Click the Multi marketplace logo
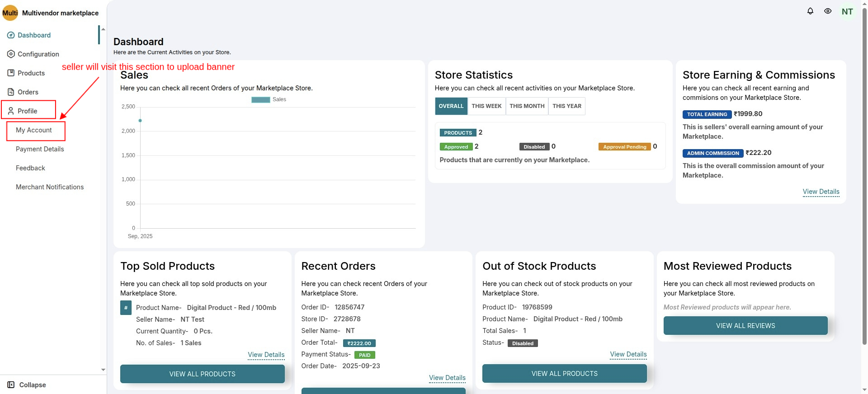Screen dimensions: 868x394 (x=10, y=13)
